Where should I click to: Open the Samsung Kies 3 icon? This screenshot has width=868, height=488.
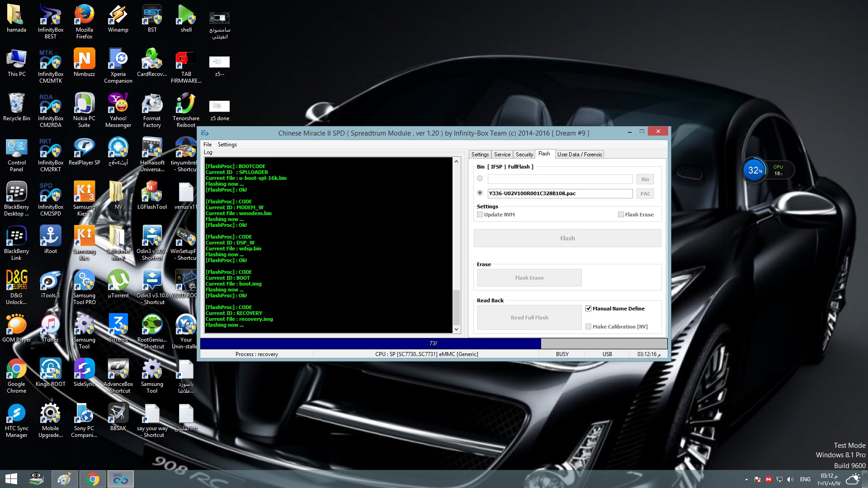click(84, 198)
